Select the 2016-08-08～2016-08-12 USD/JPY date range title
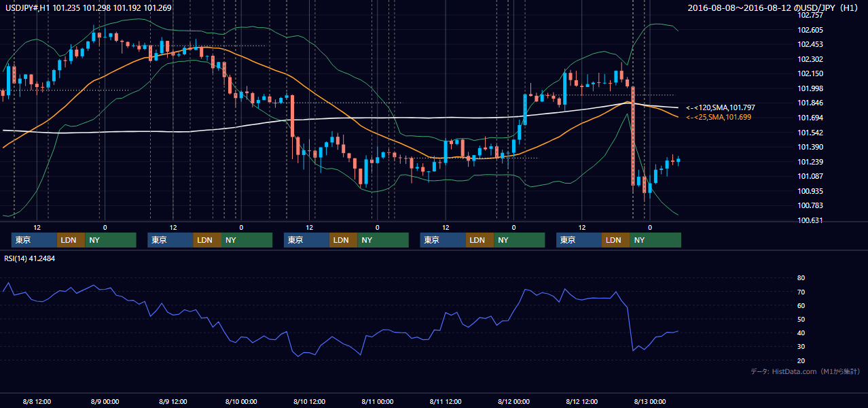 click(773, 8)
